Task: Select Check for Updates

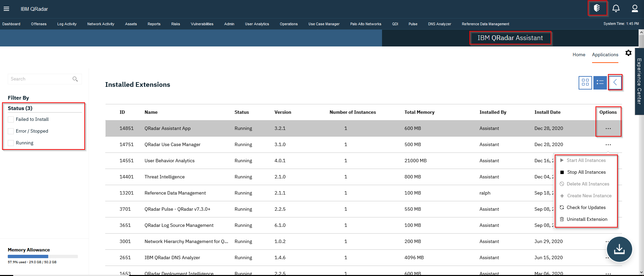Action: point(586,207)
